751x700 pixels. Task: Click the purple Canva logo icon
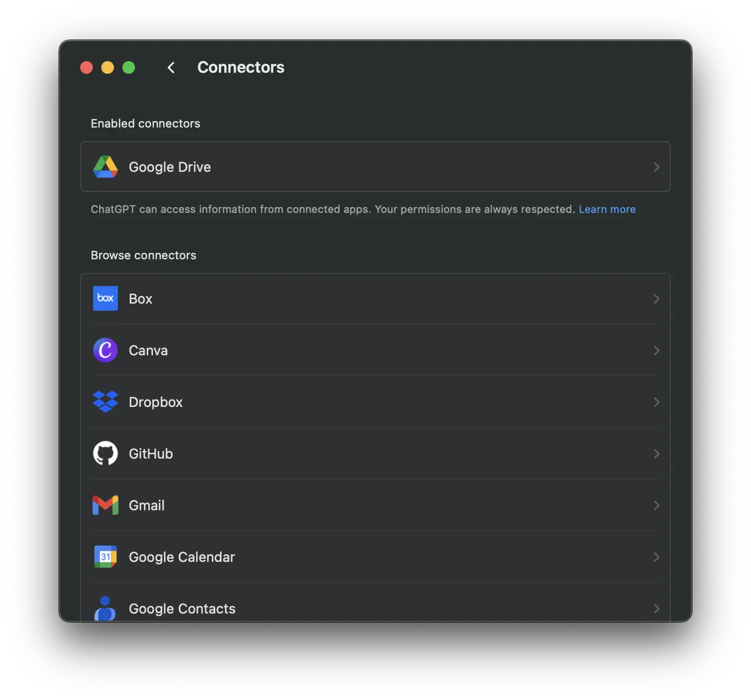pyautogui.click(x=105, y=350)
